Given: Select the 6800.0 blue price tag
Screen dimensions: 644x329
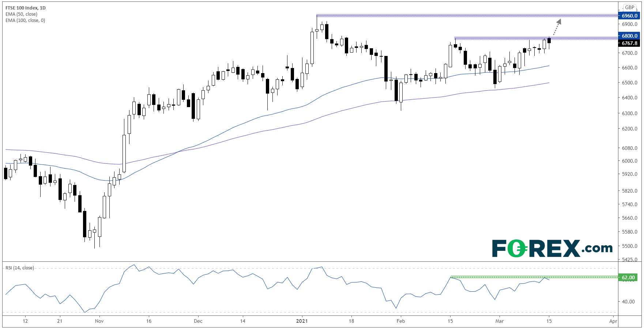Looking at the screenshot, I should pos(629,36).
